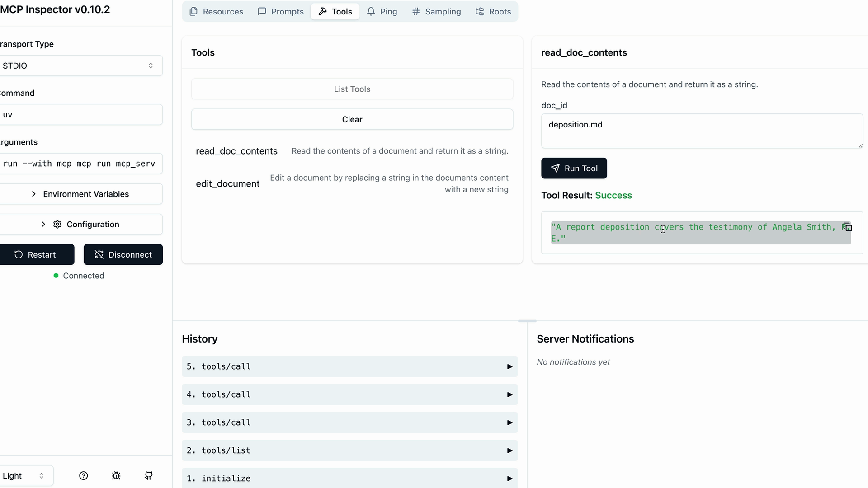Click the Roots tab tree icon
Viewport: 868px width, 488px height.
(x=480, y=11)
